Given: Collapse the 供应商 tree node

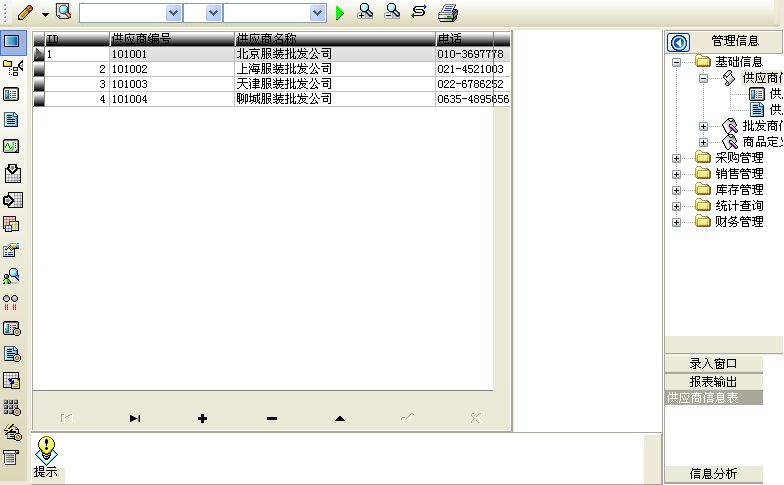Looking at the screenshot, I should coord(704,78).
